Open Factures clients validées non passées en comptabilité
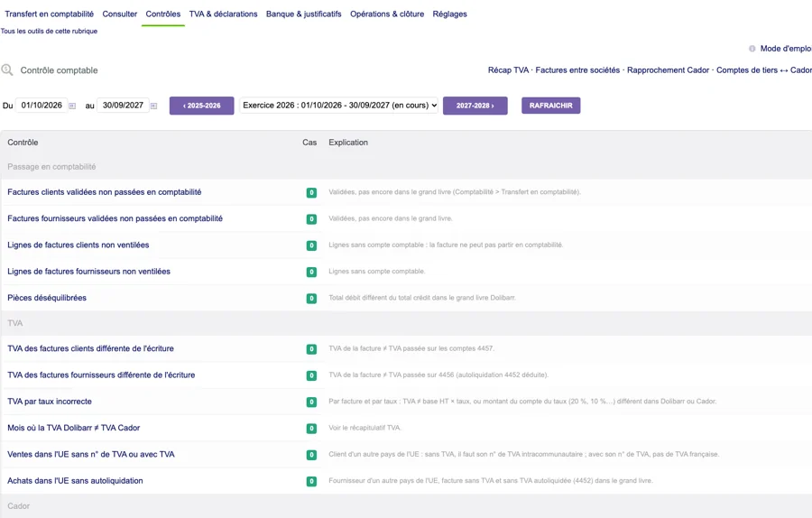The width and height of the screenshot is (812, 518). [104, 192]
